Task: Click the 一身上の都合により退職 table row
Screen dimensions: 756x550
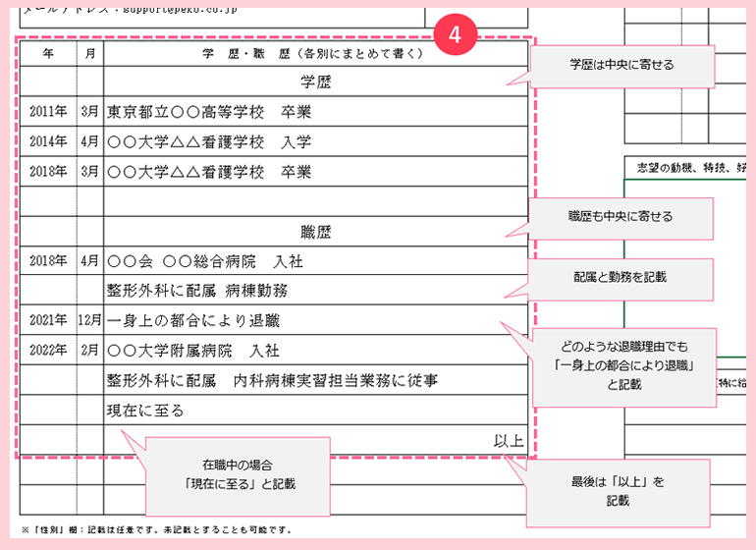Action: [x=196, y=320]
